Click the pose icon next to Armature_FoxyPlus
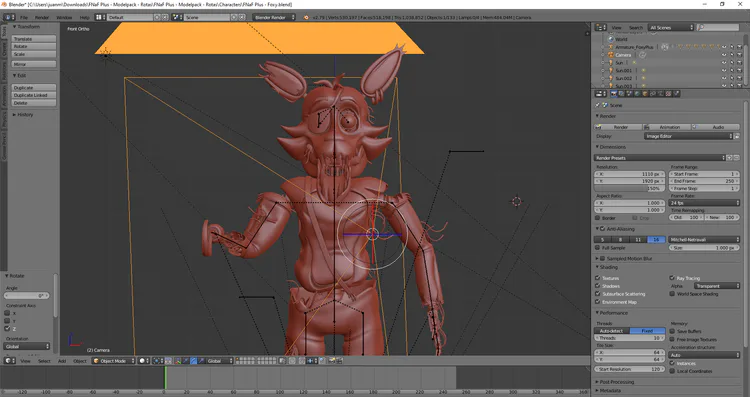Image resolution: width=750 pixels, height=397 pixels. (x=664, y=47)
